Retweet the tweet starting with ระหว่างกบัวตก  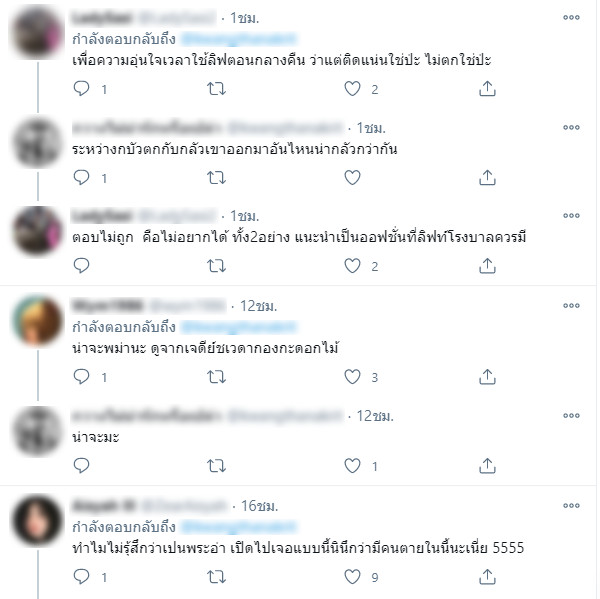click(x=216, y=178)
